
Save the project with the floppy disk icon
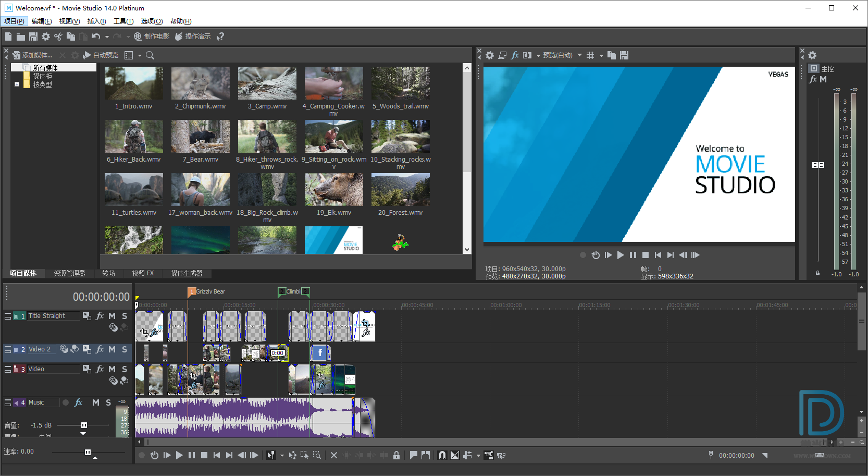click(x=33, y=36)
